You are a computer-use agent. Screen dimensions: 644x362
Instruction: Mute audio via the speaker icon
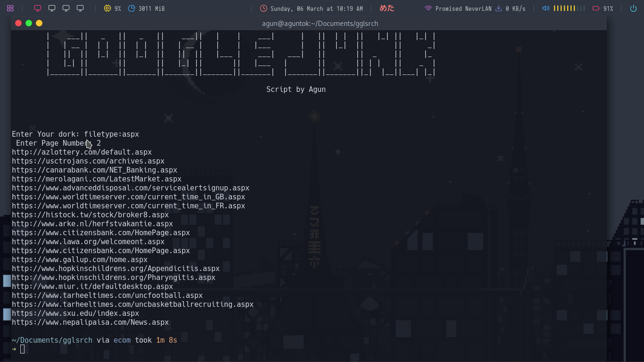point(546,8)
